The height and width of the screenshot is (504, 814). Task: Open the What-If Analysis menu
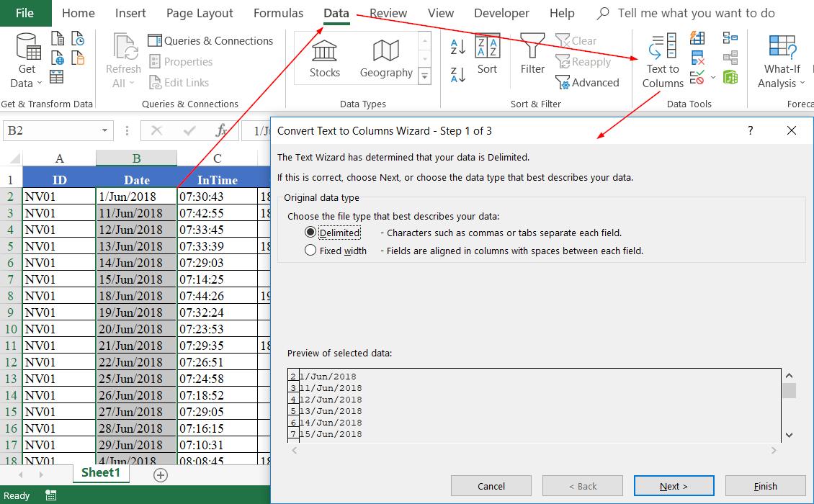click(782, 60)
